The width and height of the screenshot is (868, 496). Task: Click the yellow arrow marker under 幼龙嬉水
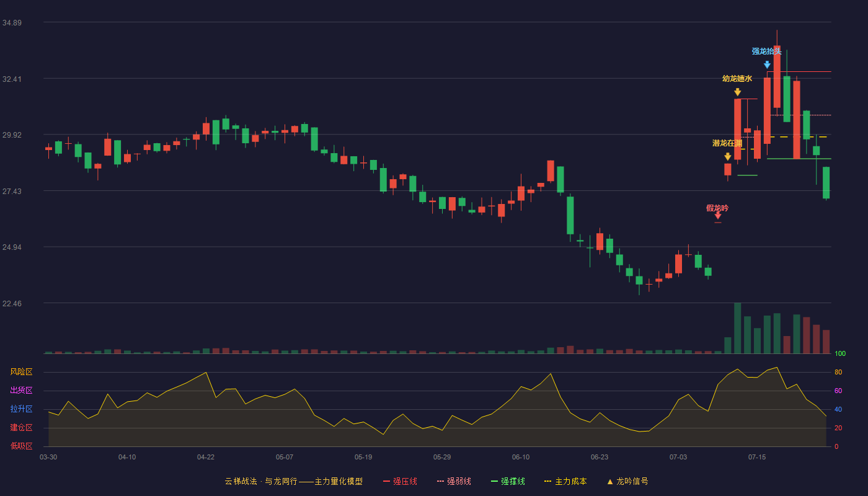point(737,92)
